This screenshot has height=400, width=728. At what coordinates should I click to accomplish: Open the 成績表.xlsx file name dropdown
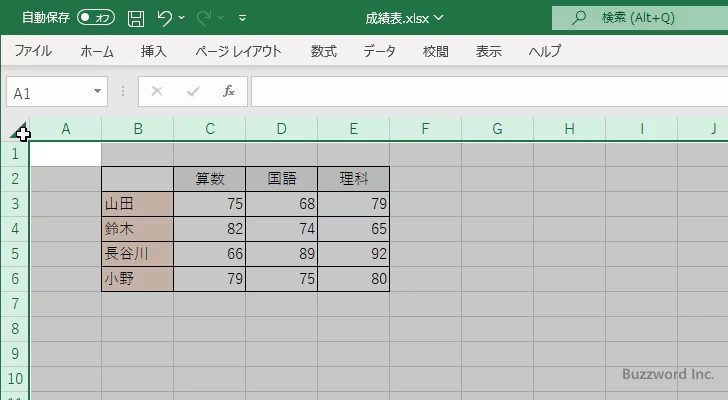(x=438, y=18)
